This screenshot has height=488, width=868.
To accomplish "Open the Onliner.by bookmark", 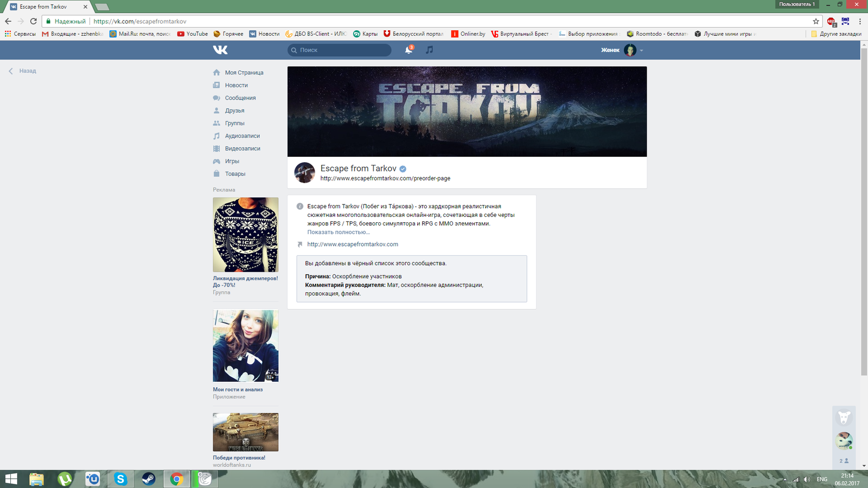I will point(468,34).
